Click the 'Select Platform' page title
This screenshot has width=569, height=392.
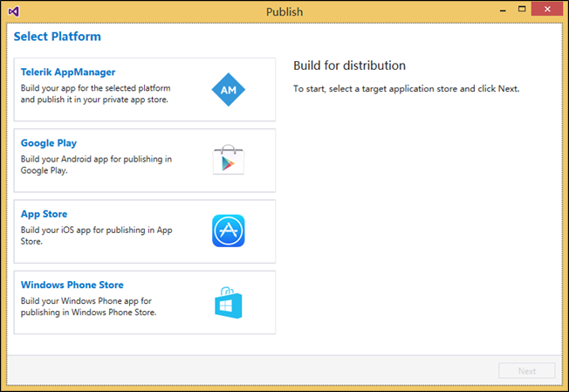(x=58, y=37)
